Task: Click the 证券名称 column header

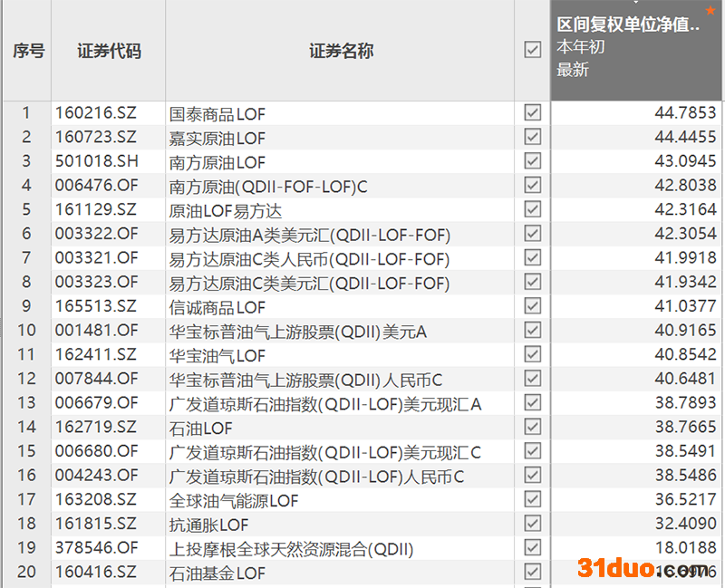Action: [x=342, y=51]
